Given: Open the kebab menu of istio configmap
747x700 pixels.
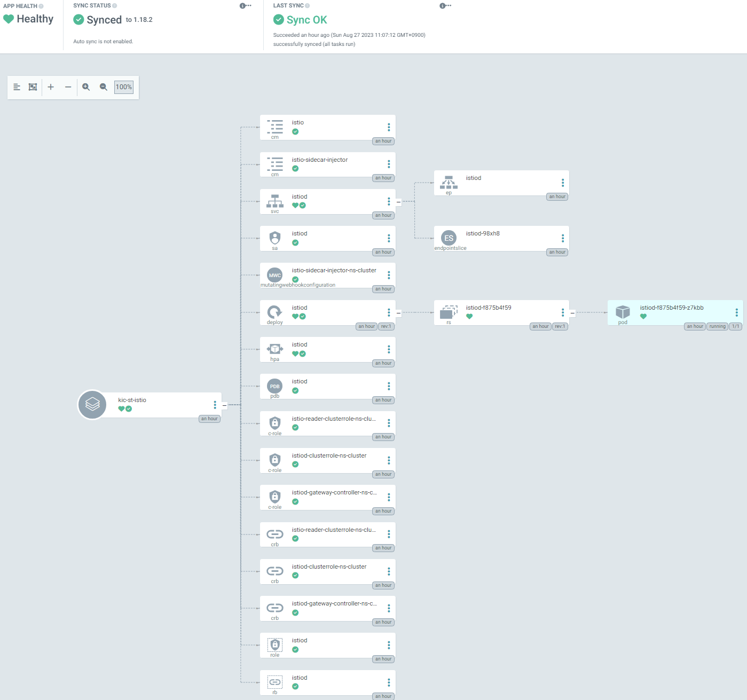Looking at the screenshot, I should pyautogui.click(x=389, y=127).
